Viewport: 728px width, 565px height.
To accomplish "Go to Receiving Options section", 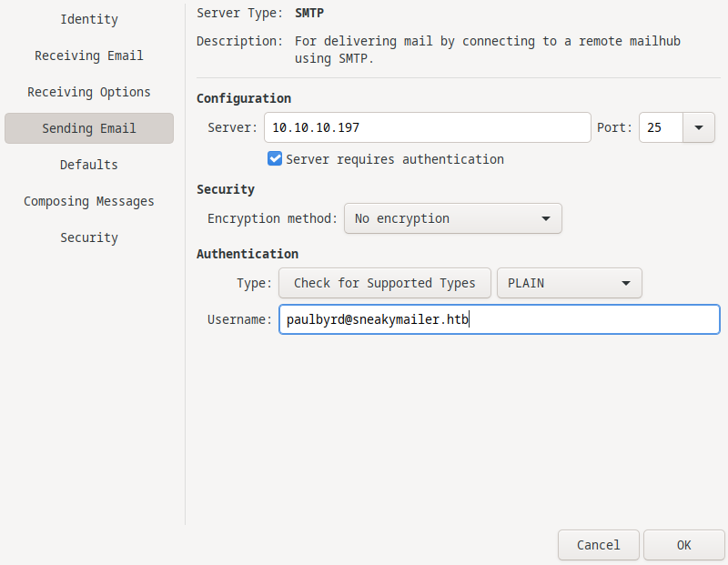I will [89, 92].
